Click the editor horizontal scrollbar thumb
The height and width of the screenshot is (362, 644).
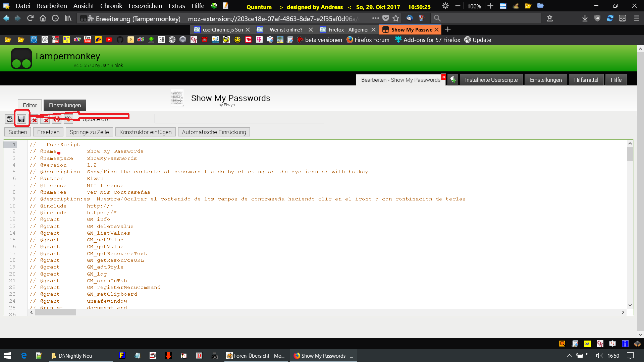coord(55,312)
